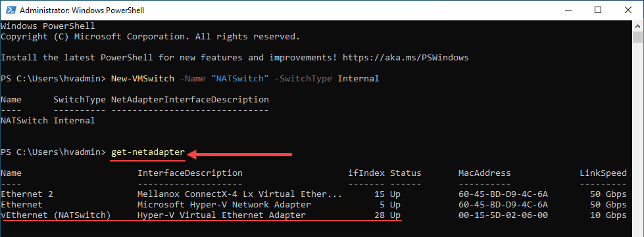644x237 pixels.
Task: Click the get-netadapter command text
Action: pos(148,152)
